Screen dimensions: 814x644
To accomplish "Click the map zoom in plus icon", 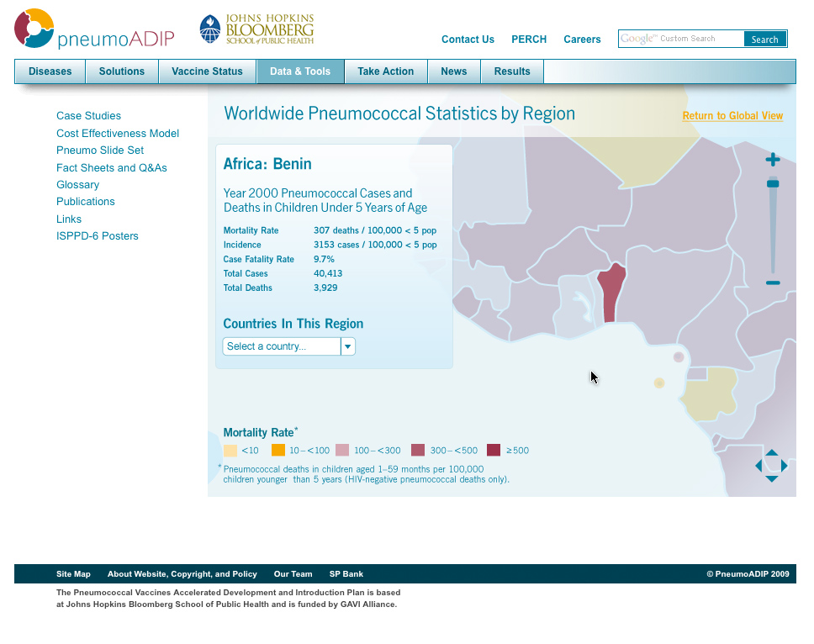I will (773, 160).
